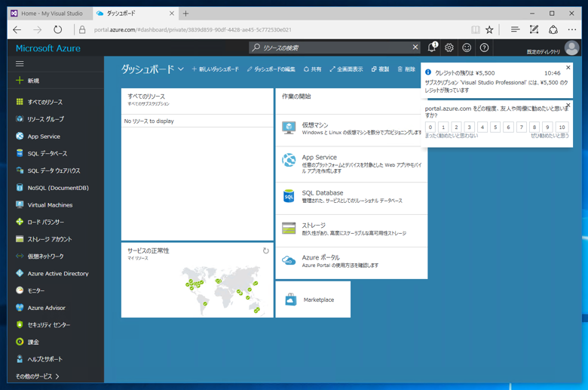Image resolution: width=588 pixels, height=390 pixels.
Task: Open the help question mark icon
Action: point(484,48)
